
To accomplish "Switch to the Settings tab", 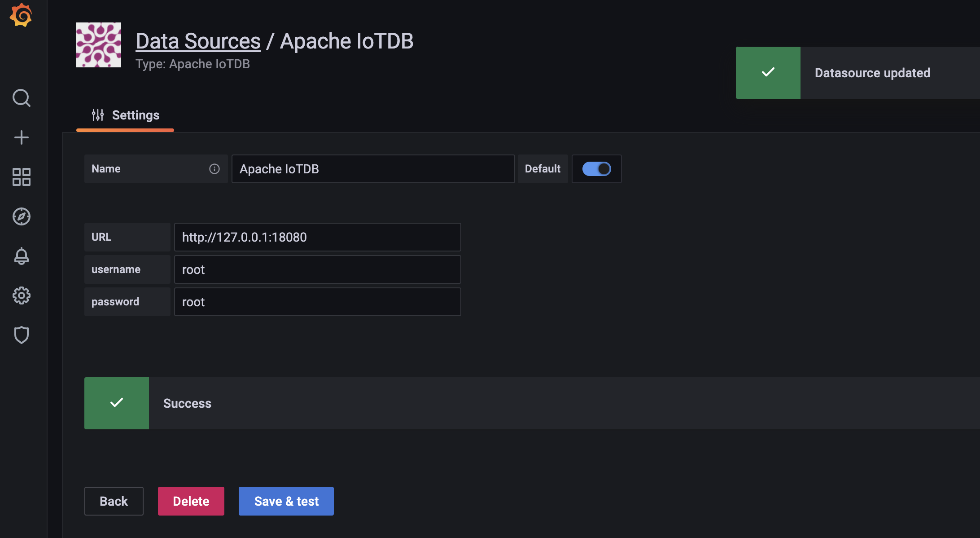I will (x=125, y=115).
